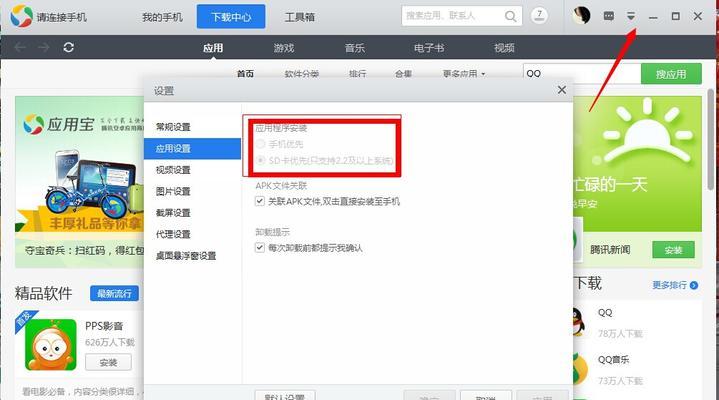The image size is (719, 400).
Task: Open 图片设置 in settings sidebar
Action: coord(192,191)
